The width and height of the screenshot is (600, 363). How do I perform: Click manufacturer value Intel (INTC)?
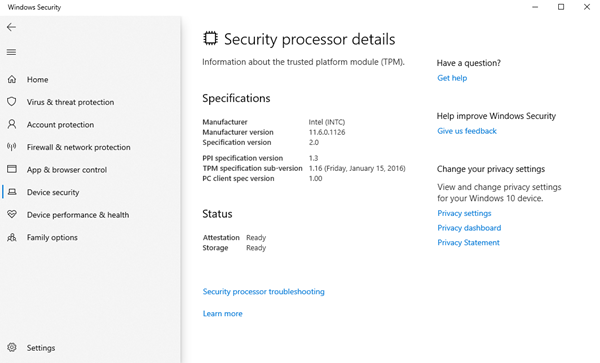[327, 122]
